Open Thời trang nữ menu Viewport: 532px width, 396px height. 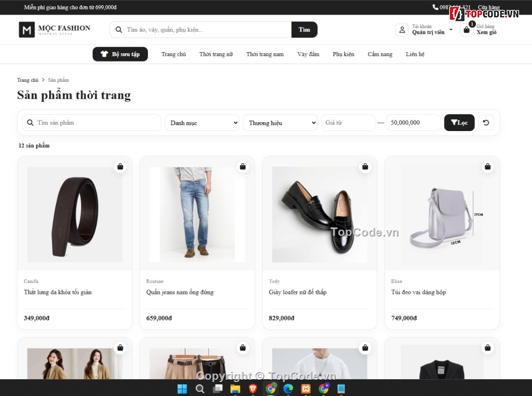216,54
